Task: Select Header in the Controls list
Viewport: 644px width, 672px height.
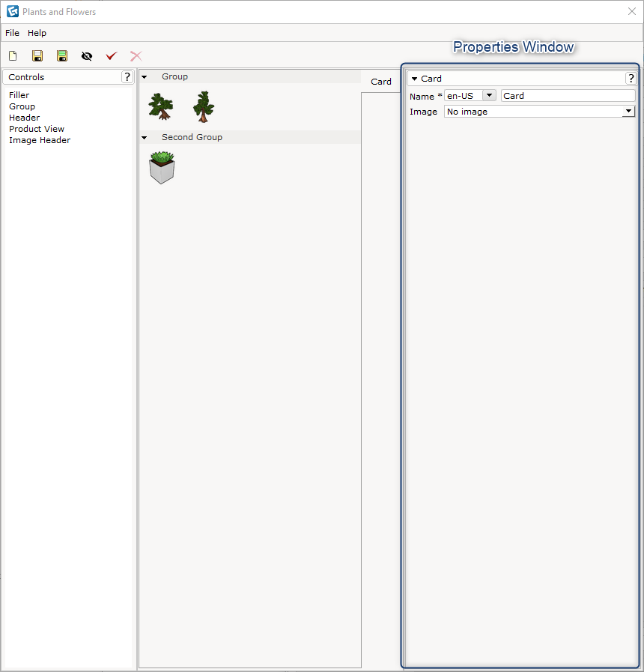Action: 25,118
